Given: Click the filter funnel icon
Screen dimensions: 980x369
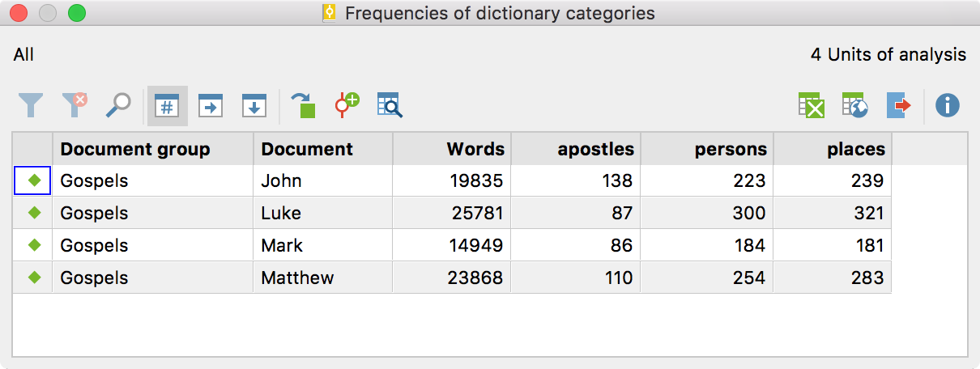Looking at the screenshot, I should point(31,105).
